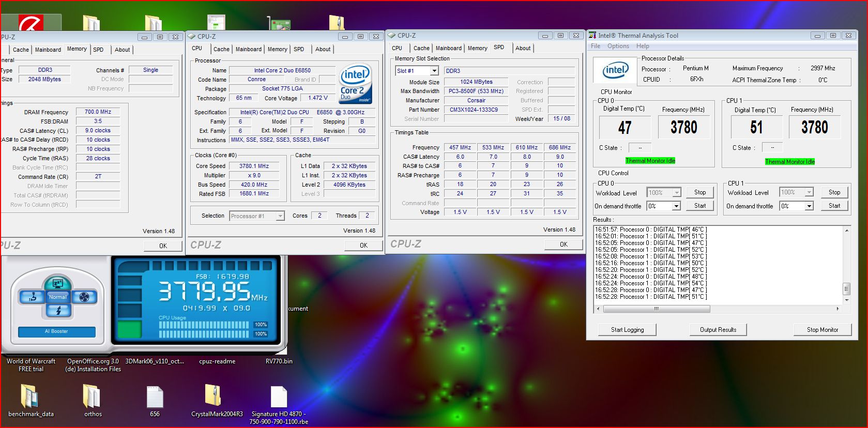Open the File menu in Thermal Analysis Tool
868x428 pixels.
(x=596, y=46)
